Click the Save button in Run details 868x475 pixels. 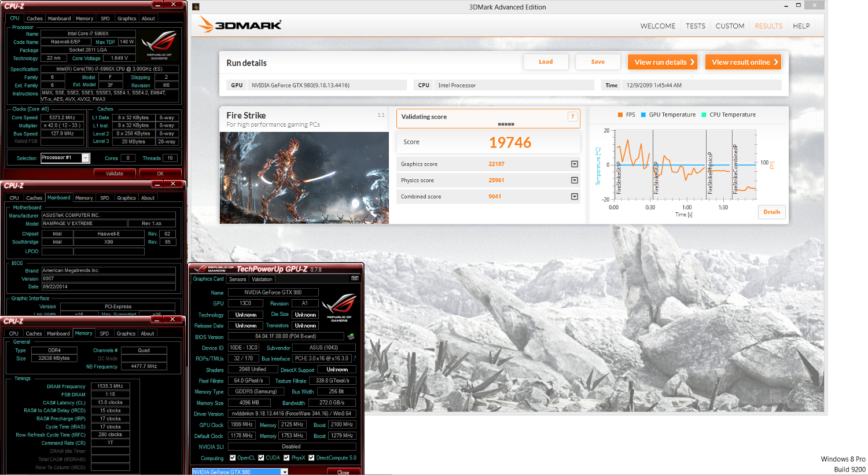click(x=598, y=62)
